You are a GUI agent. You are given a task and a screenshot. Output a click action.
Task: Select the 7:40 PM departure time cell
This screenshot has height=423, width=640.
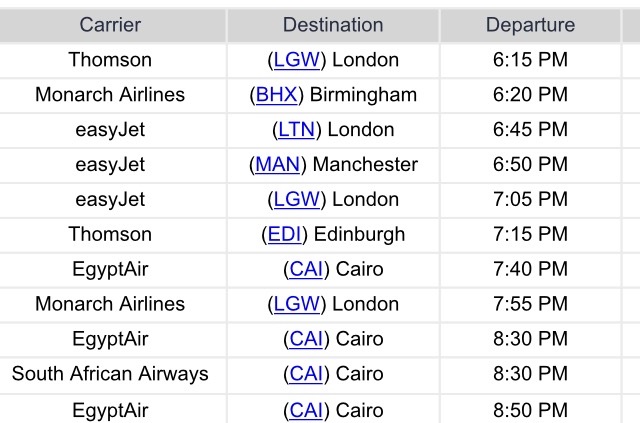pyautogui.click(x=530, y=269)
